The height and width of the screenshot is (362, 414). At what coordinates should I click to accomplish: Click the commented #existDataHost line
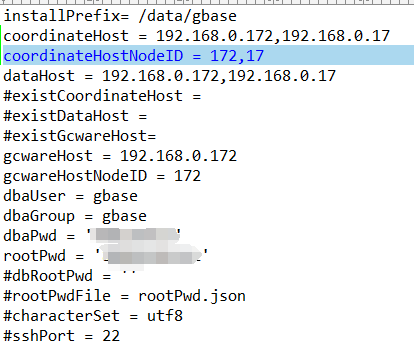coord(75,116)
